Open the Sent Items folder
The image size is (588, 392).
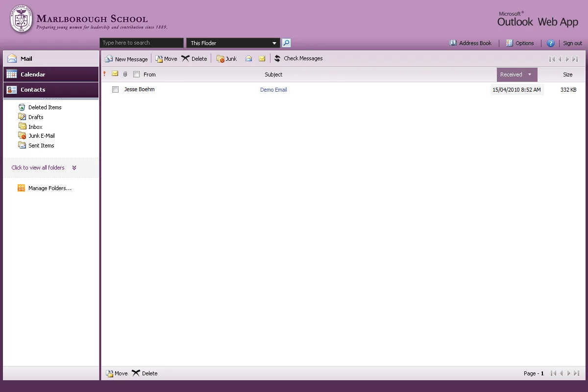tap(36, 146)
